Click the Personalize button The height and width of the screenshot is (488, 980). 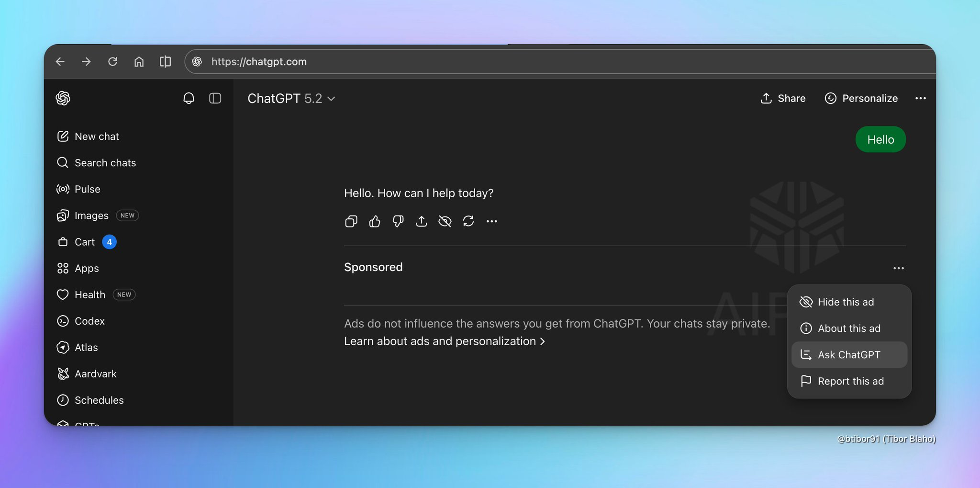click(x=861, y=98)
